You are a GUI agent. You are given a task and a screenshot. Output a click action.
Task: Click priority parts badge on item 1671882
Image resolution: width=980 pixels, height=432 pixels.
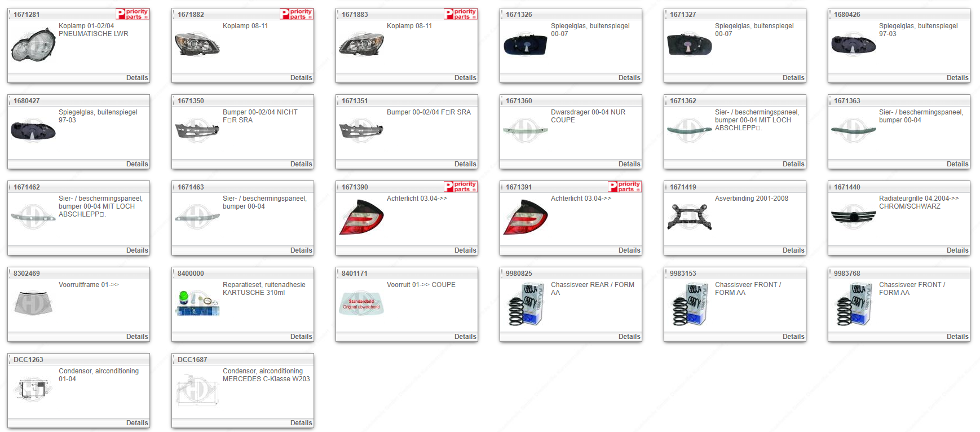[x=296, y=14]
